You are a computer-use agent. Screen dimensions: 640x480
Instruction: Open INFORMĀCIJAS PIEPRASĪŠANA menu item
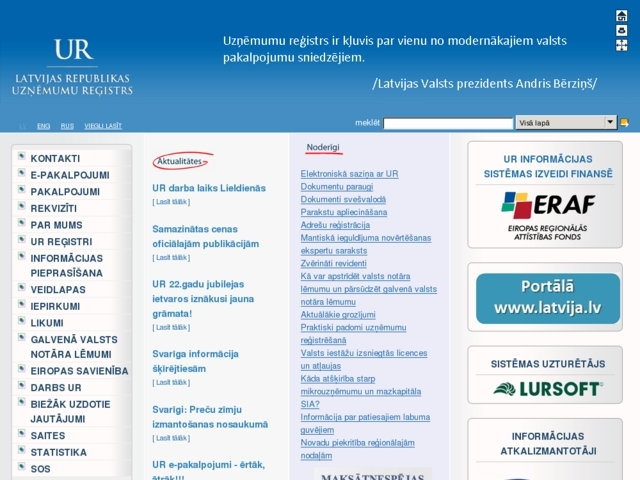tap(67, 266)
